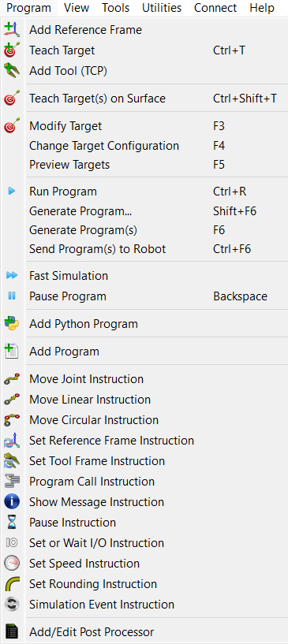Open the Connect menu
The width and height of the screenshot is (288, 644).
point(215,8)
